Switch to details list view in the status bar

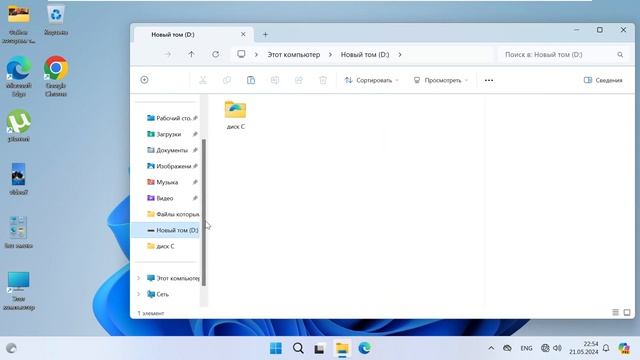[616, 313]
